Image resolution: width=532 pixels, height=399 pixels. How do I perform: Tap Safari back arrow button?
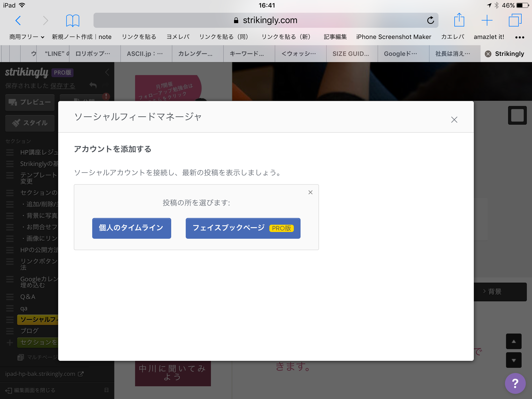pyautogui.click(x=18, y=20)
